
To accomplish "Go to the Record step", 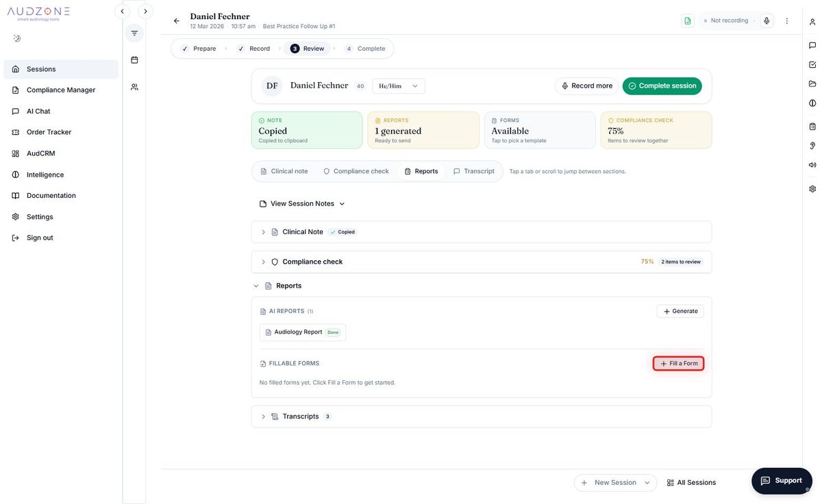I will (x=253, y=49).
